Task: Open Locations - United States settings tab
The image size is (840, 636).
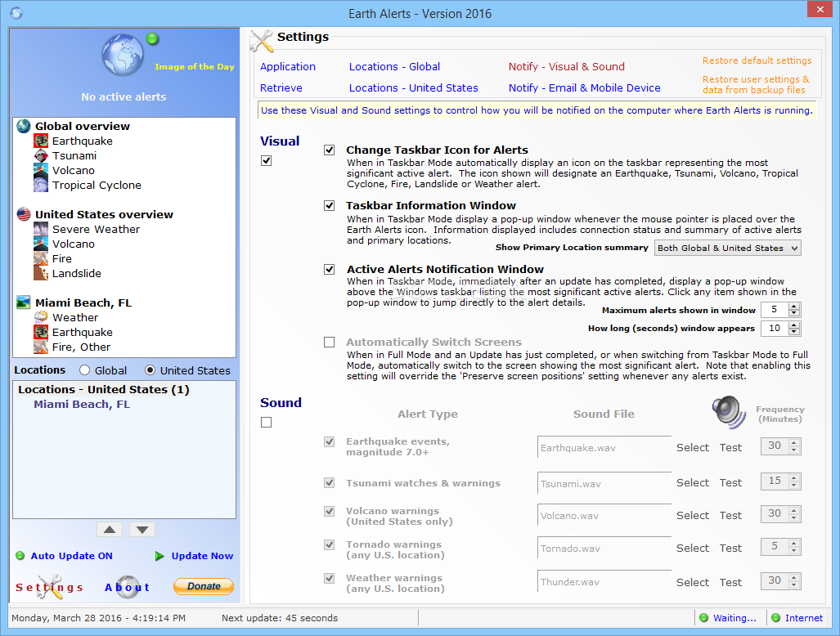Action: (414, 87)
